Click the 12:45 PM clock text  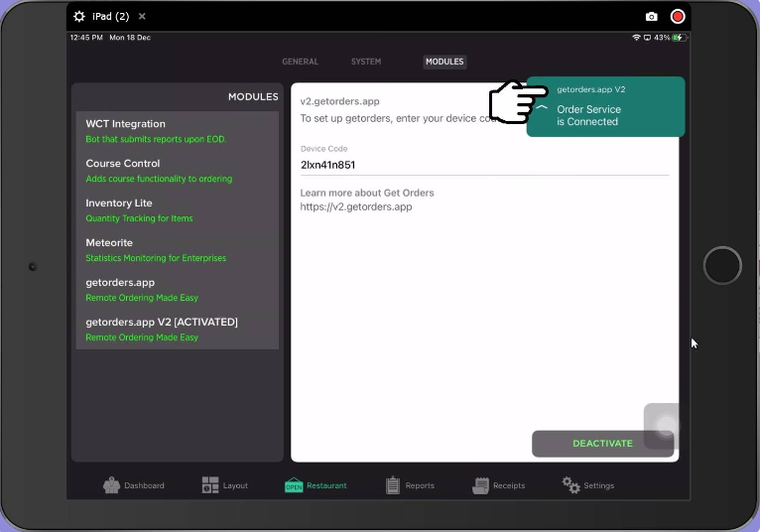(86, 38)
